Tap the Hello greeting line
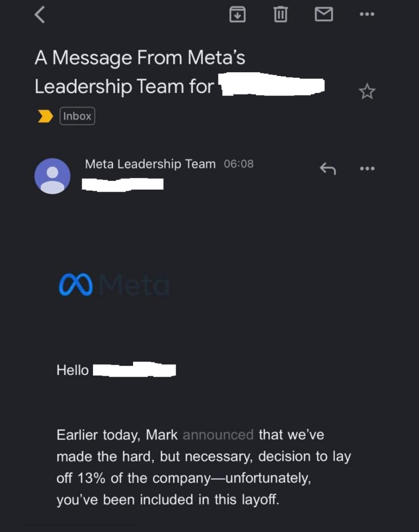This screenshot has width=419, height=532. click(x=72, y=370)
